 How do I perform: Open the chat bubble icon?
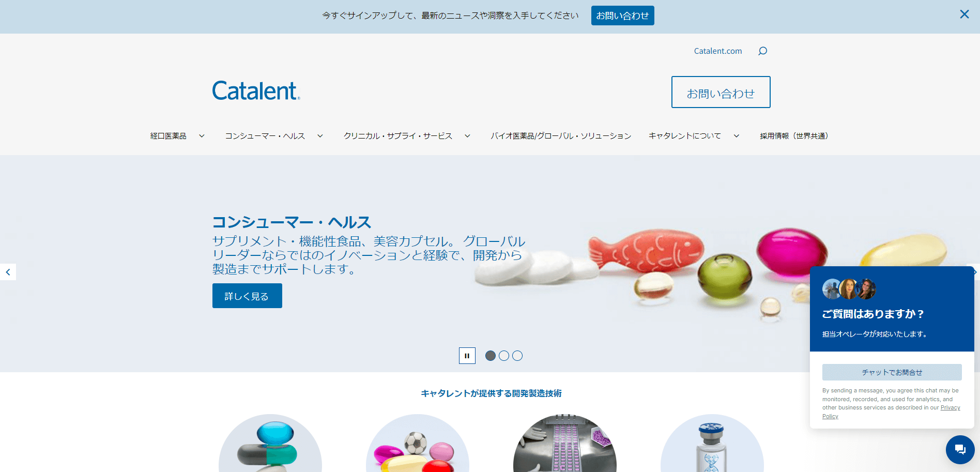(x=960, y=449)
